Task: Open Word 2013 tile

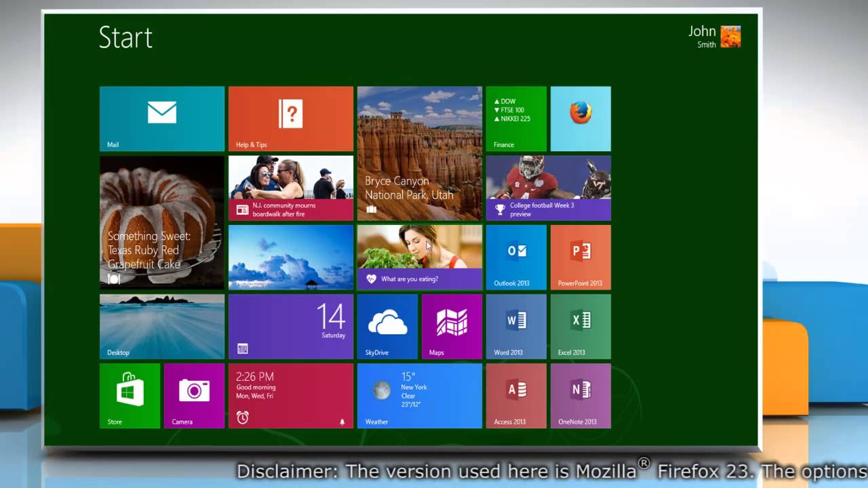Action: (516, 327)
